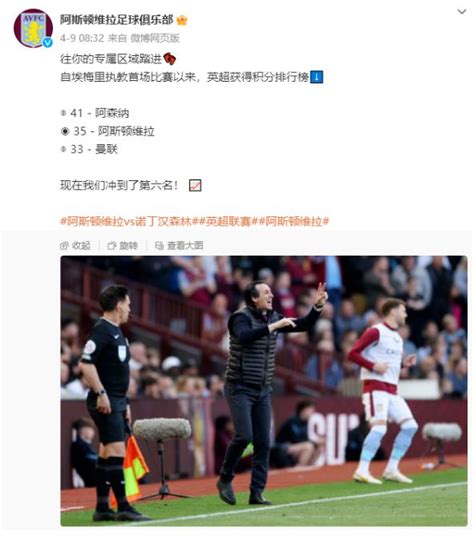Image resolution: width=474 pixels, height=540 pixels.
Task: Open 阿斯顿维拉足球俱乐部 profile name
Action: (x=116, y=20)
